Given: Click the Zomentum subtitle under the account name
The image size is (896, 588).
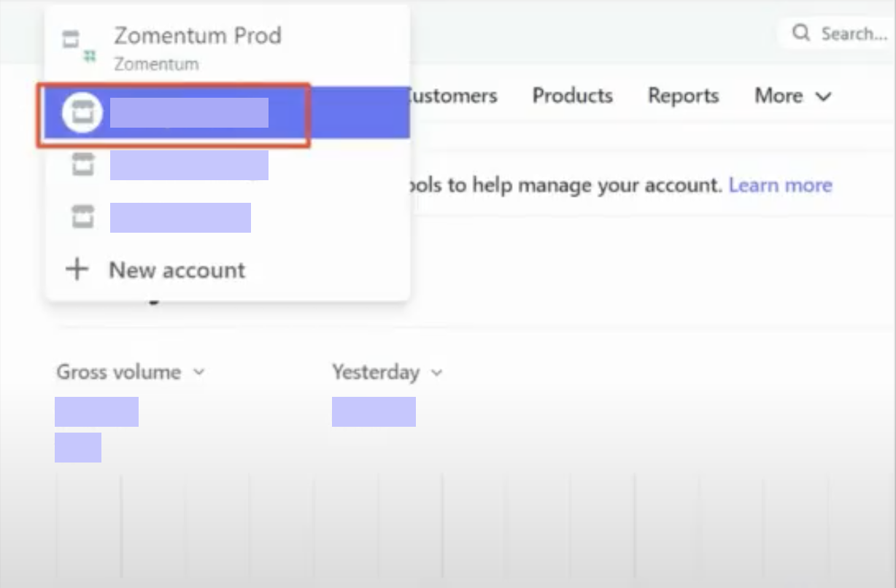Looking at the screenshot, I should (156, 64).
